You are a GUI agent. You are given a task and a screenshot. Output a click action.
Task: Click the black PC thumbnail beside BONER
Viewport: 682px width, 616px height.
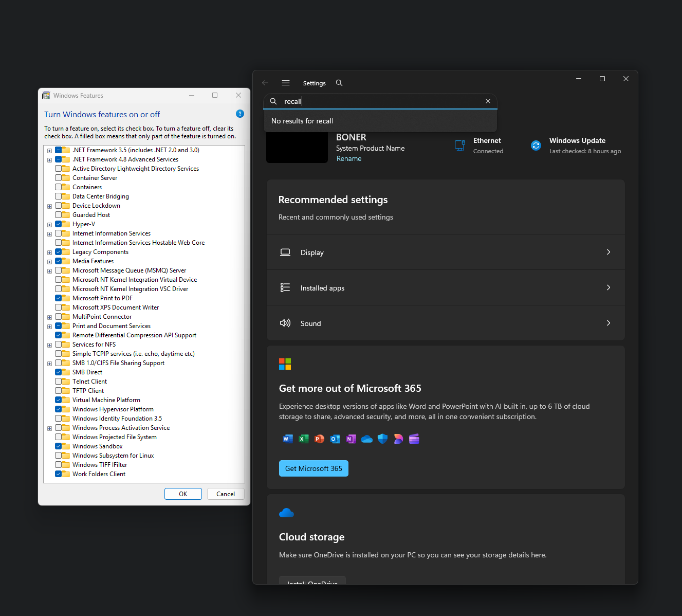[297, 148]
